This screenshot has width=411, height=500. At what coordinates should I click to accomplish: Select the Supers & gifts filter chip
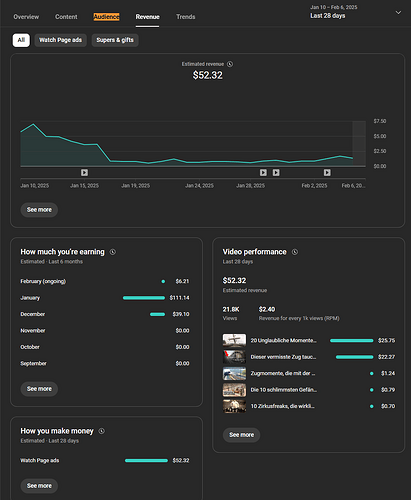115,40
